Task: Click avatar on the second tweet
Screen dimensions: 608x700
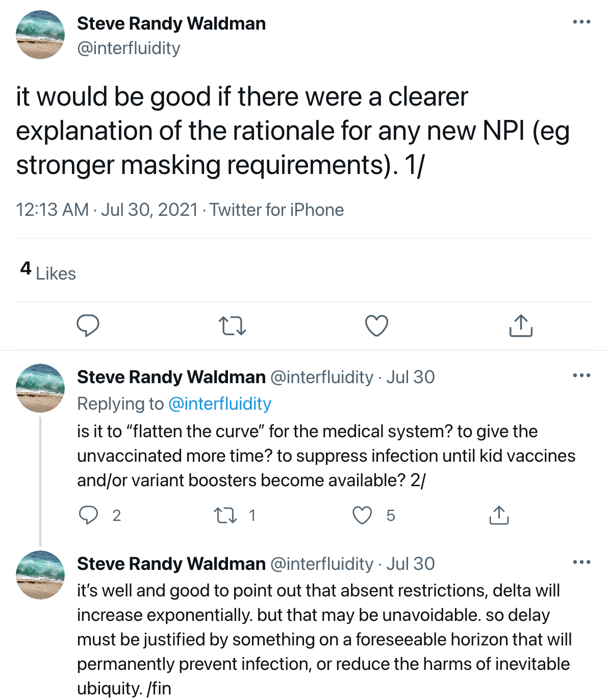Action: (40, 388)
